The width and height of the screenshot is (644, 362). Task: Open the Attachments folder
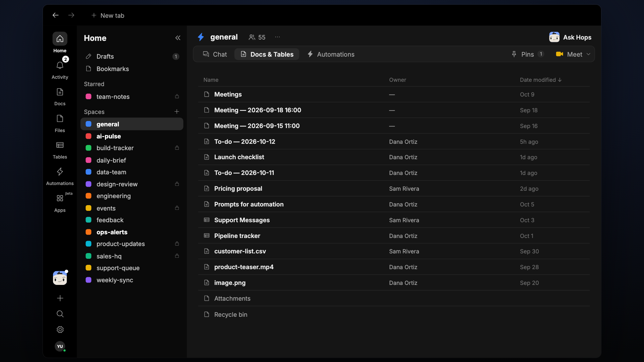(x=393, y=298)
